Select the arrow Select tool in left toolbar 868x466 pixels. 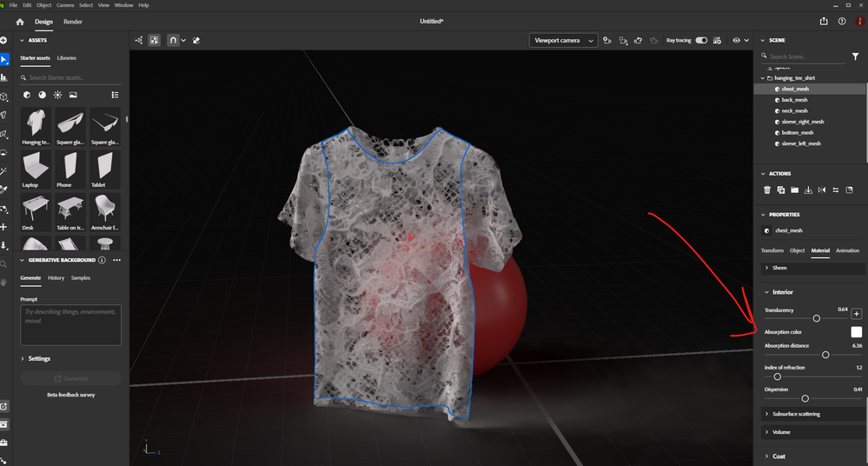pos(4,59)
